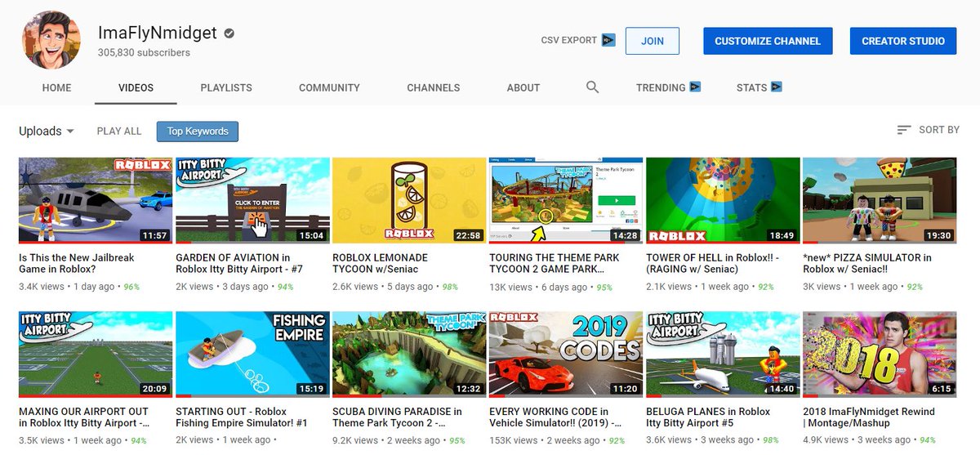Open the CHANNELS tab
Image resolution: width=980 pixels, height=455 pixels.
click(x=433, y=87)
